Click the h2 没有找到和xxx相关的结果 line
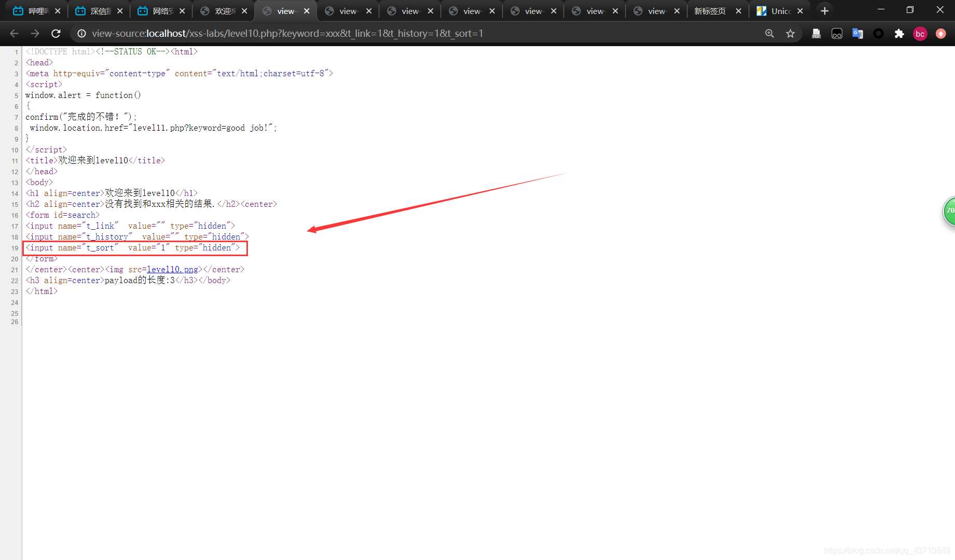 tap(151, 204)
